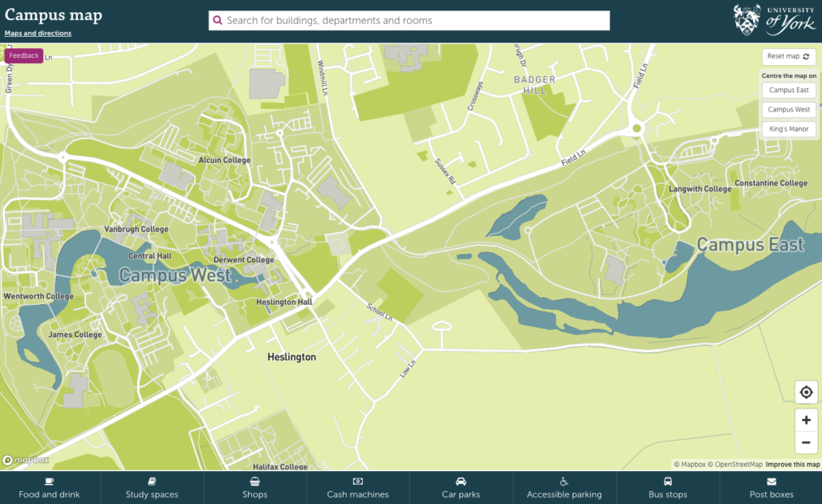Screen dimensions: 822x504
Task: Centre the map on King's Manor
Action: click(x=788, y=129)
